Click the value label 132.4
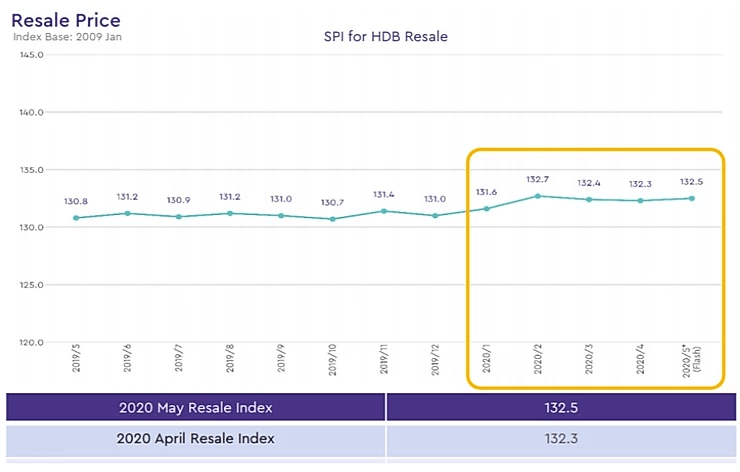Viewport: 740px width, 472px height. (589, 183)
